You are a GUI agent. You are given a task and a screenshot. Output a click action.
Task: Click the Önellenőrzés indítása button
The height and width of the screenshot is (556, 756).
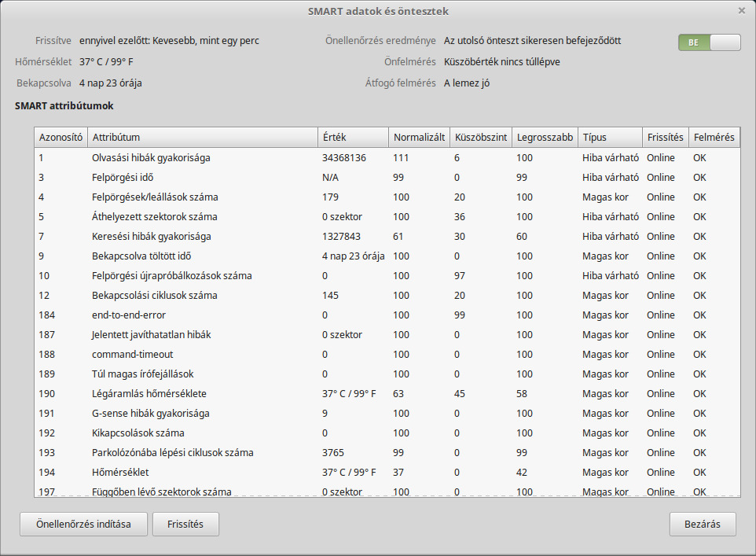(x=83, y=524)
